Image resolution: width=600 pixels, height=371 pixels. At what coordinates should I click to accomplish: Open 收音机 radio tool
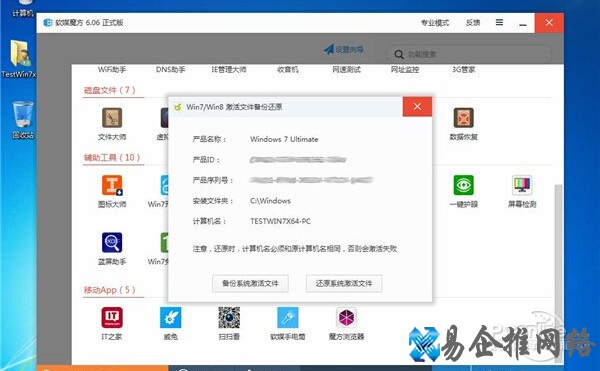(288, 70)
